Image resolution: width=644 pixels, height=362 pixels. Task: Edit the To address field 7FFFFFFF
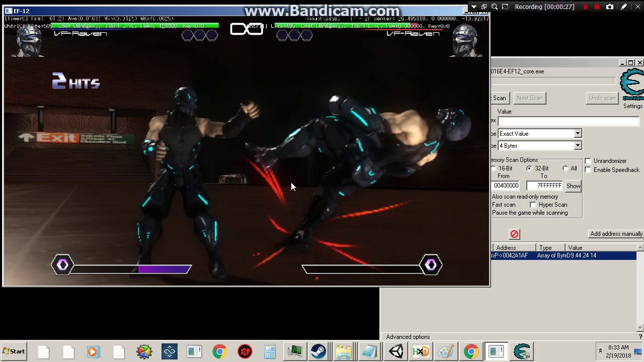pyautogui.click(x=544, y=186)
